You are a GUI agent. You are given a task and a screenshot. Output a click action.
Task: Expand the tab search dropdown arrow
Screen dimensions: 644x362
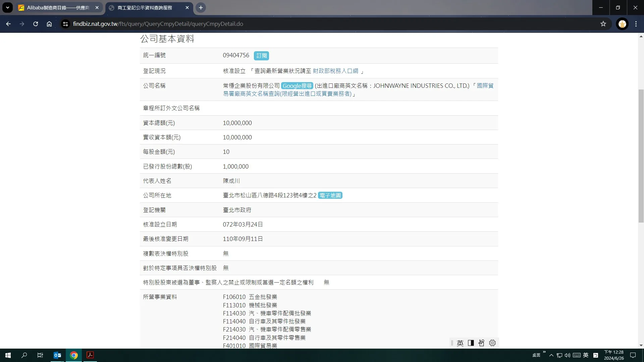(x=7, y=8)
